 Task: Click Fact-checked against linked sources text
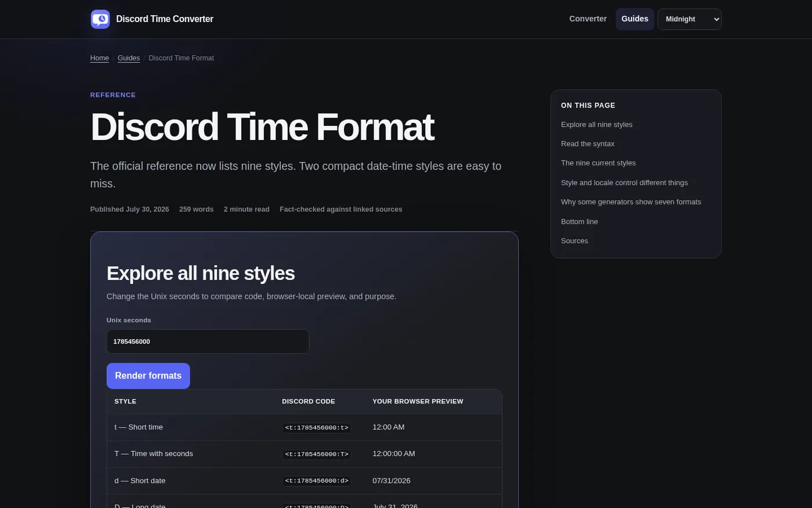[x=340, y=210]
